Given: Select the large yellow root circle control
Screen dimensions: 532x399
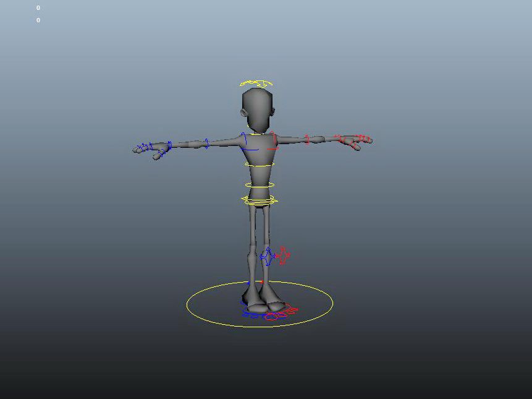Looking at the screenshot, I should 260,304.
